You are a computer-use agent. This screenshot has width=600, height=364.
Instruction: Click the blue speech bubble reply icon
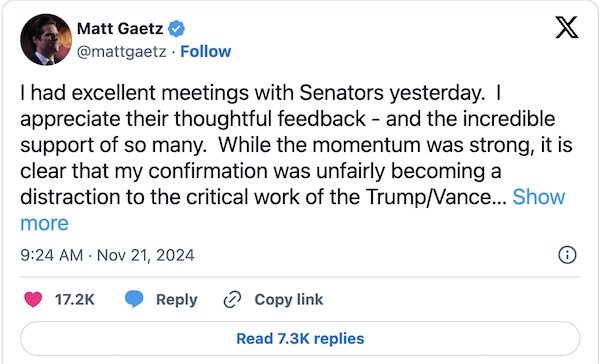click(x=134, y=299)
